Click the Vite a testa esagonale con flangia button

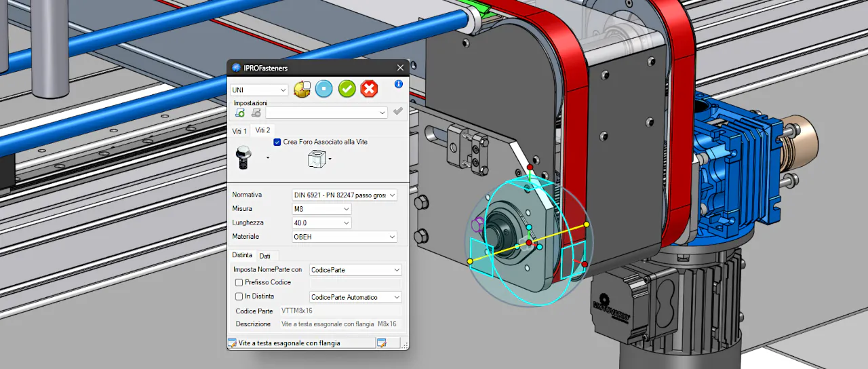pyautogui.click(x=302, y=343)
